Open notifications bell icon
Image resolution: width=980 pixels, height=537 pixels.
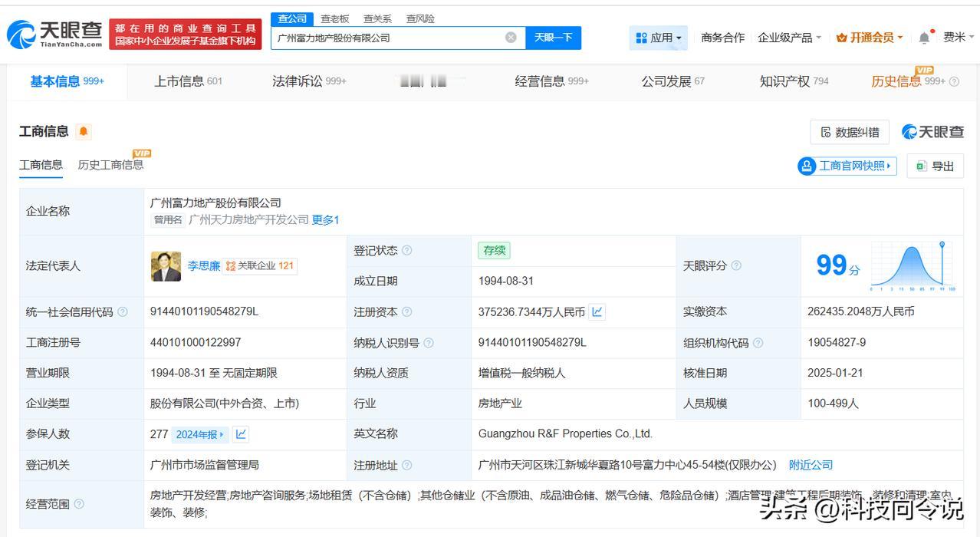point(925,38)
